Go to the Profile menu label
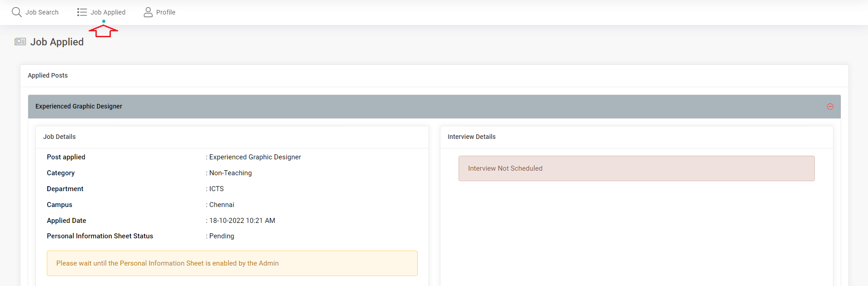868x286 pixels. pyautogui.click(x=165, y=12)
